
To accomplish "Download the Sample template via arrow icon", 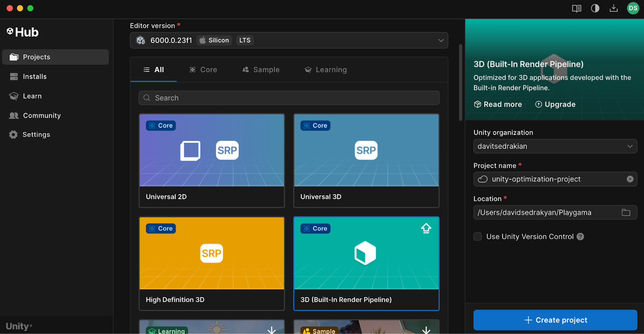I will coord(426,330).
